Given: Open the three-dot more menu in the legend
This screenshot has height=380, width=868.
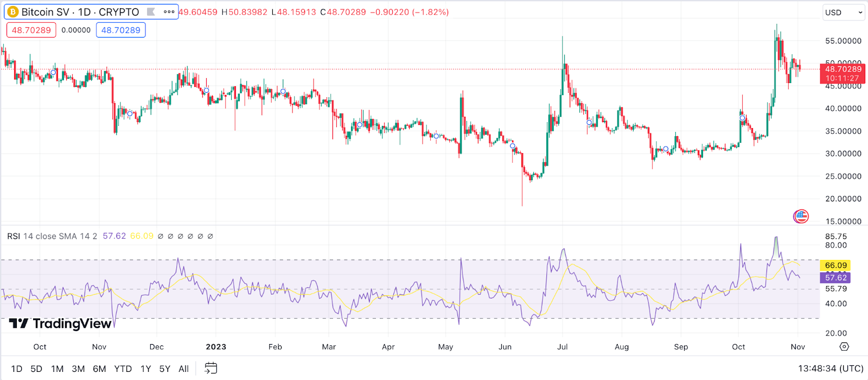Looking at the screenshot, I should tap(169, 12).
